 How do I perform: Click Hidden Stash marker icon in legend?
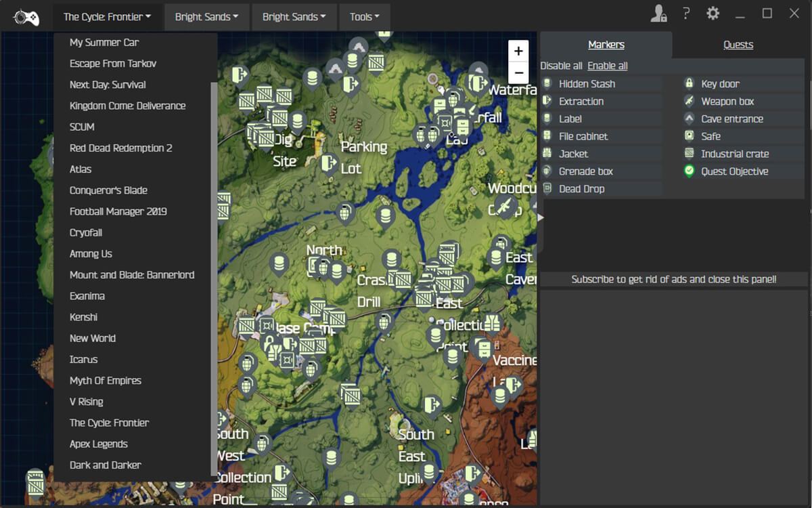click(547, 84)
